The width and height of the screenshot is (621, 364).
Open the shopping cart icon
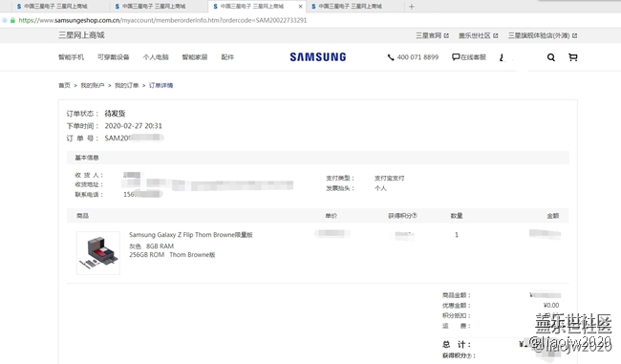572,57
